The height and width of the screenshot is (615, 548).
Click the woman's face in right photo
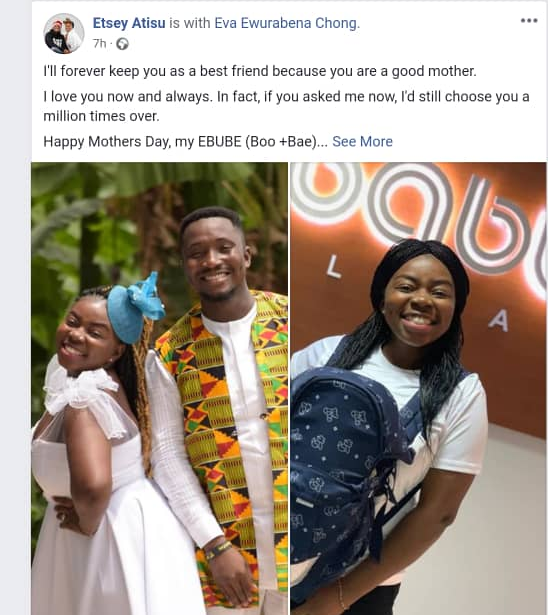tap(420, 302)
